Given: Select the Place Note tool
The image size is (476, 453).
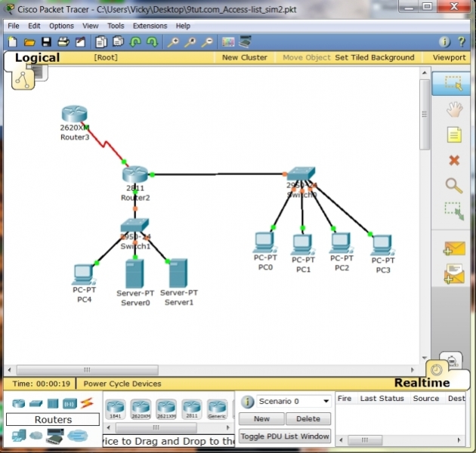Looking at the screenshot, I should click(x=453, y=135).
